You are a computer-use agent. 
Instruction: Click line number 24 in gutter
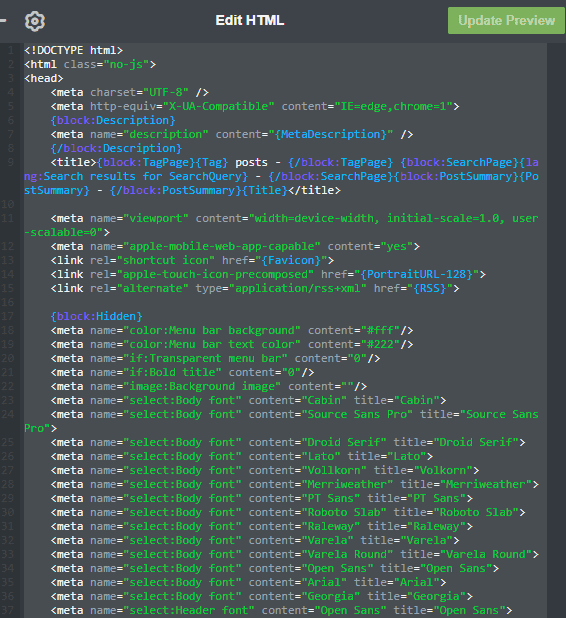tap(8, 414)
